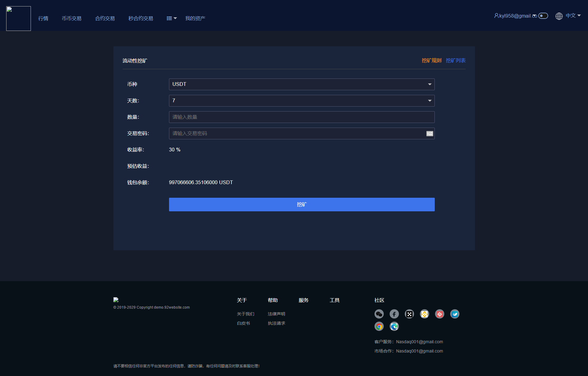Click the copyright demo.92website.com text

click(x=151, y=307)
